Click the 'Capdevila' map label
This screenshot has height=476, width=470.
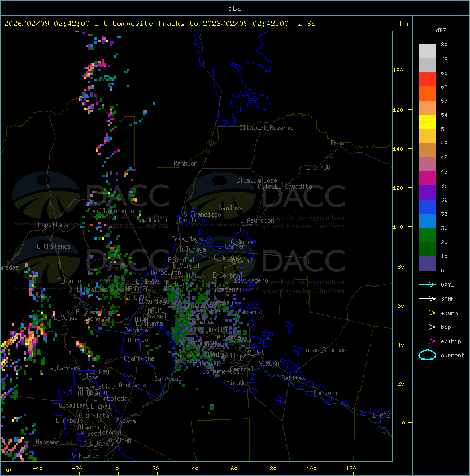pos(151,220)
